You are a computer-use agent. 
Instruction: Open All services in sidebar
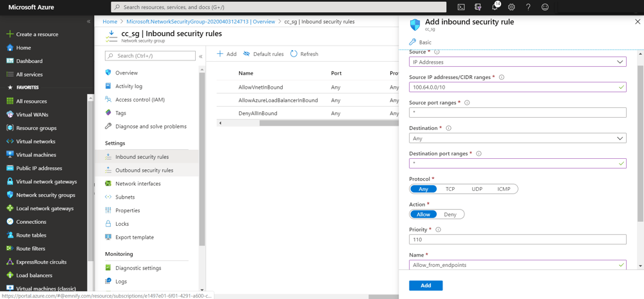[29, 75]
